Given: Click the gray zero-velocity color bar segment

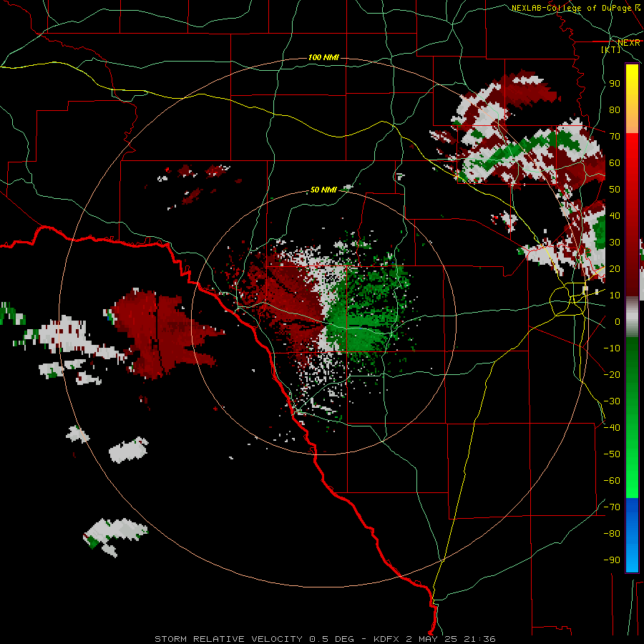Looking at the screenshot, I should tap(632, 316).
